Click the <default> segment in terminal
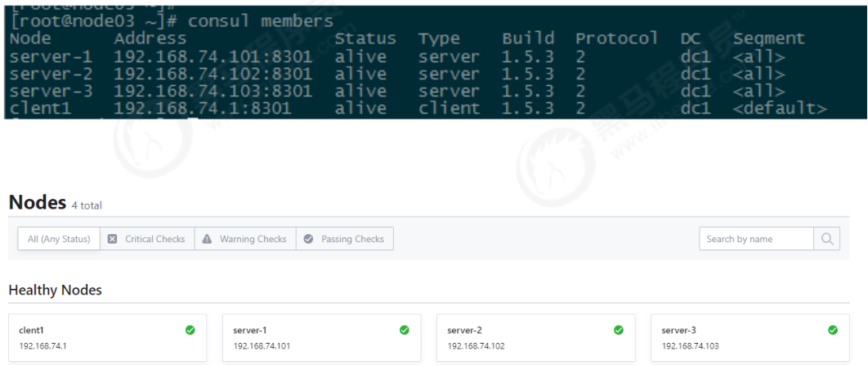Viewport: 868px width, 365px height. [x=780, y=108]
